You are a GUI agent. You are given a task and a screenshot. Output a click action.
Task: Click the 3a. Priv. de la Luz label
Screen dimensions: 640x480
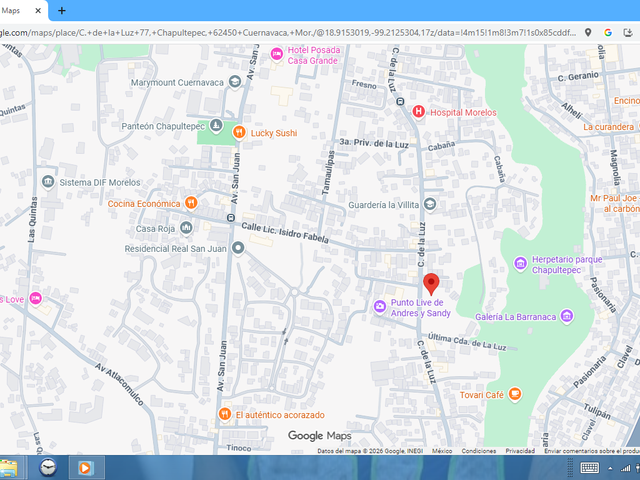tap(374, 143)
